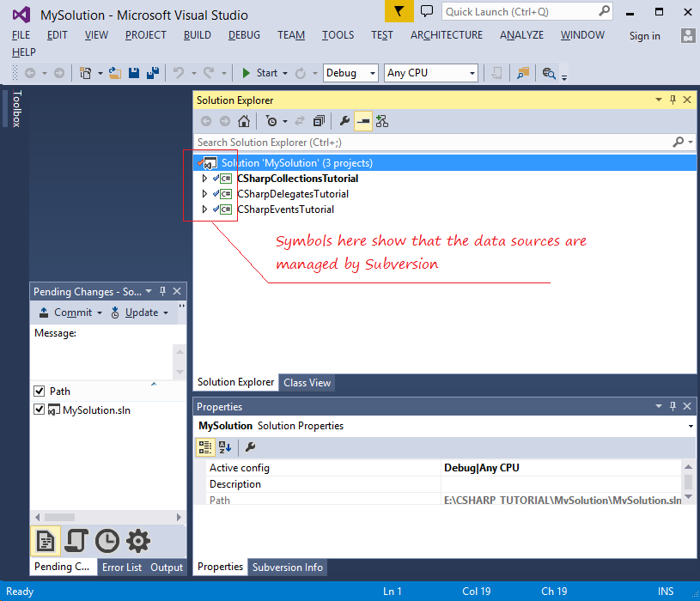Image resolution: width=700 pixels, height=601 pixels.
Task: Click the search magnifier in Solution Explorer search box
Action: [679, 142]
